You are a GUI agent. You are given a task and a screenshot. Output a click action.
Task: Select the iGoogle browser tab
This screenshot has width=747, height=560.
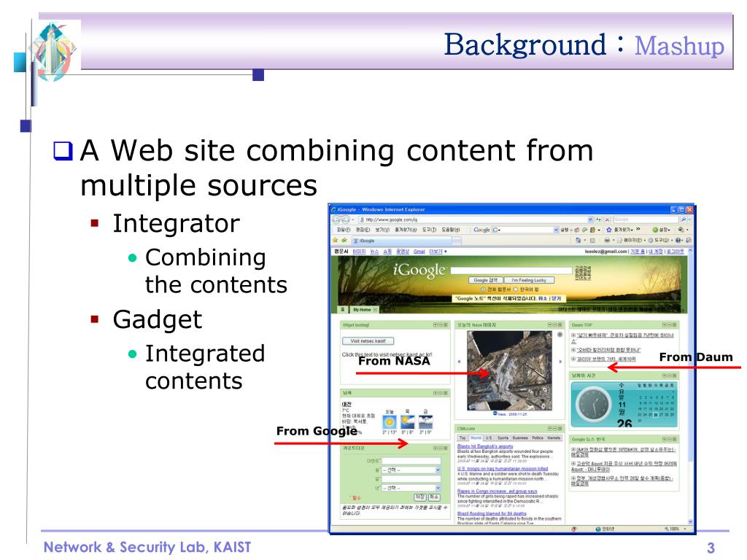tap(401, 241)
